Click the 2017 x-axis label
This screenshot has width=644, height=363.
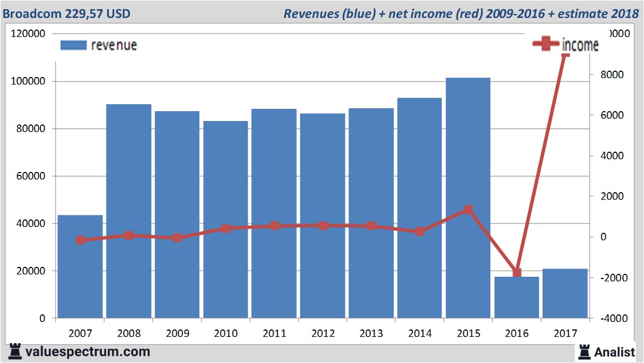566,333
